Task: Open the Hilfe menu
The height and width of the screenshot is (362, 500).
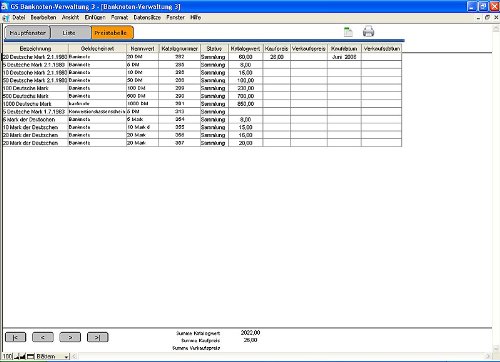Action: (x=196, y=17)
